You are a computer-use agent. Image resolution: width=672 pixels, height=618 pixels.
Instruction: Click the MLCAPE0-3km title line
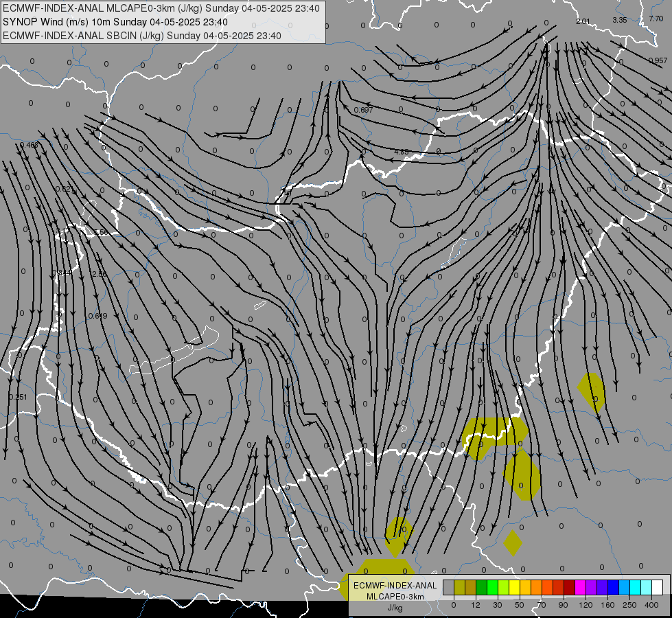(161, 8)
